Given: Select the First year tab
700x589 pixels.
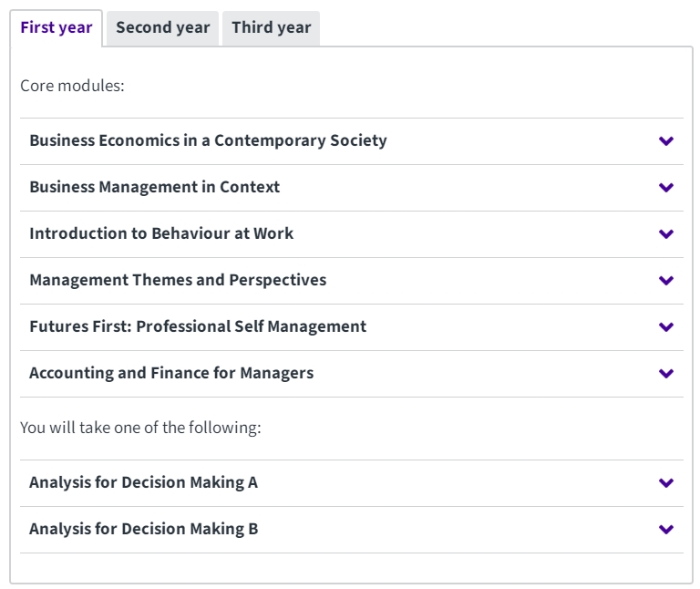Looking at the screenshot, I should (x=57, y=27).
